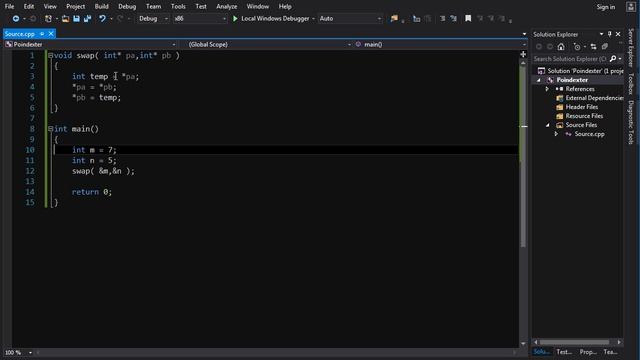640x360 pixels.
Task: Open the Window menu
Action: coord(258,7)
